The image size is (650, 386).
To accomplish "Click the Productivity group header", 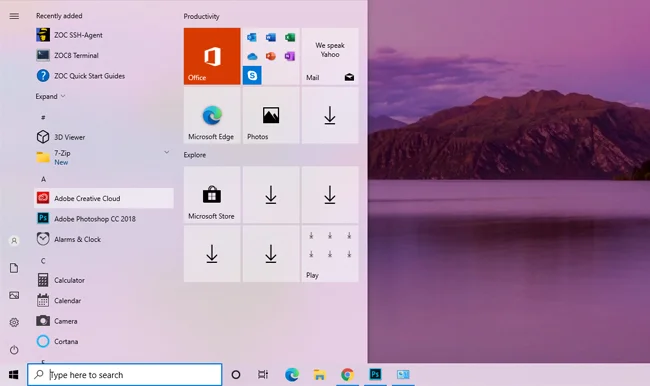I will pyautogui.click(x=201, y=17).
